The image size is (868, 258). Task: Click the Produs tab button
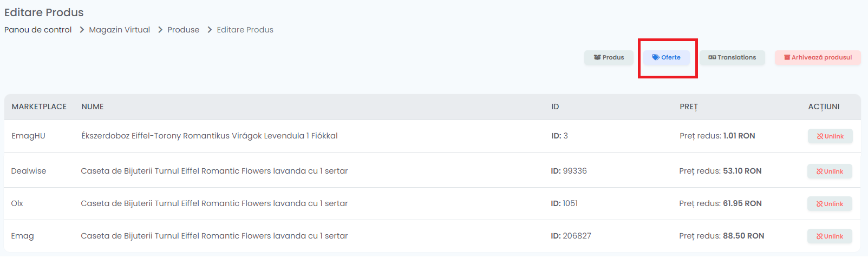click(609, 57)
